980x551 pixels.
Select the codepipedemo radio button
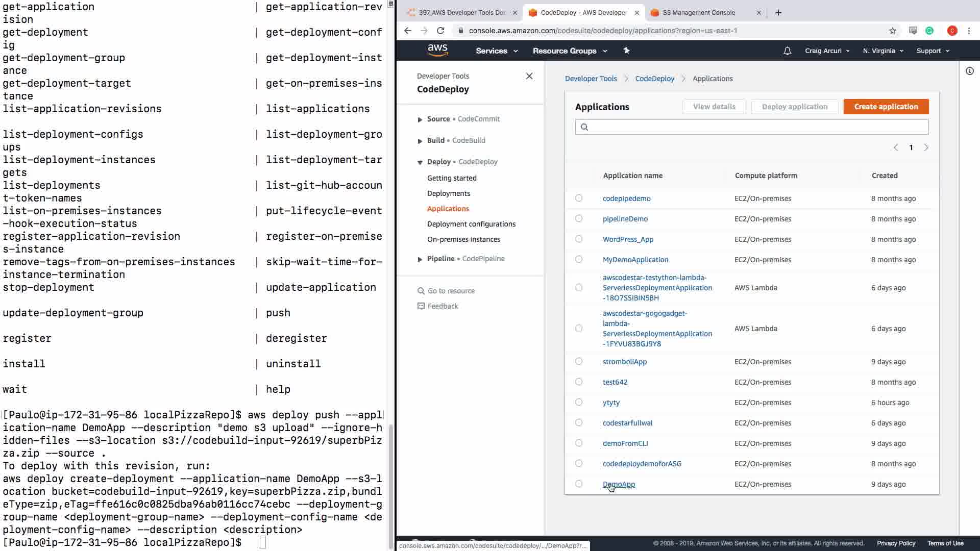click(x=578, y=198)
